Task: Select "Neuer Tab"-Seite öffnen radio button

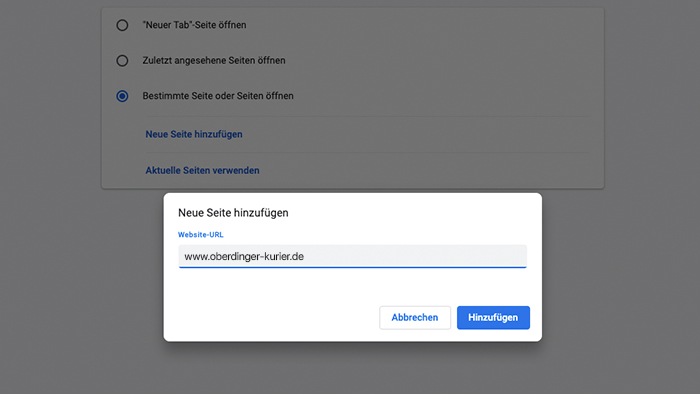Action: point(122,25)
